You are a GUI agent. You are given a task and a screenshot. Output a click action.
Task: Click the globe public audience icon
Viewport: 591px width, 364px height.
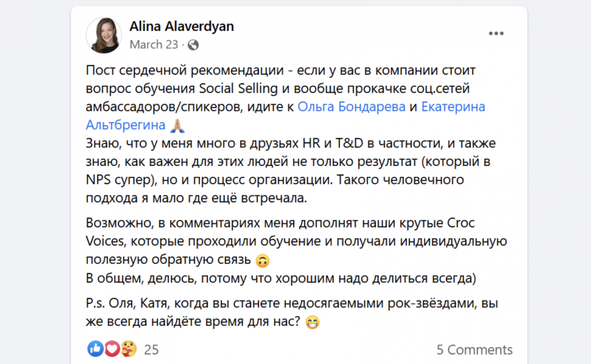point(193,45)
